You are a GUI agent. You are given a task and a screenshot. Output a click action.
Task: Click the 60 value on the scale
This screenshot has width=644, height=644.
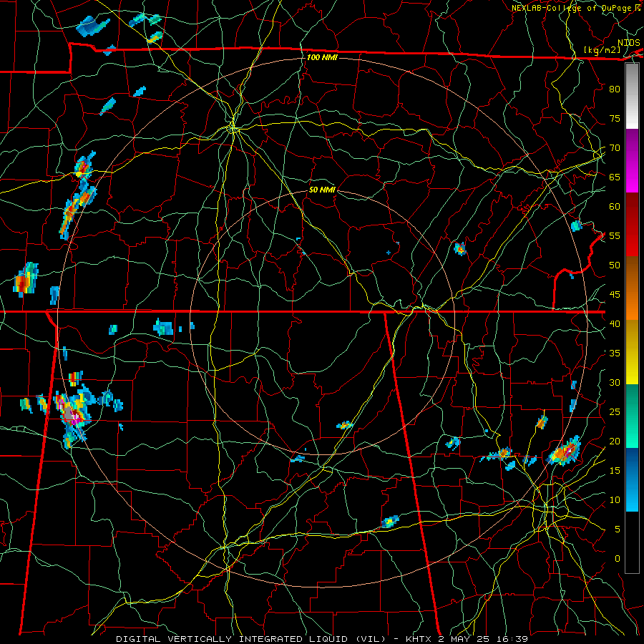pyautogui.click(x=615, y=207)
